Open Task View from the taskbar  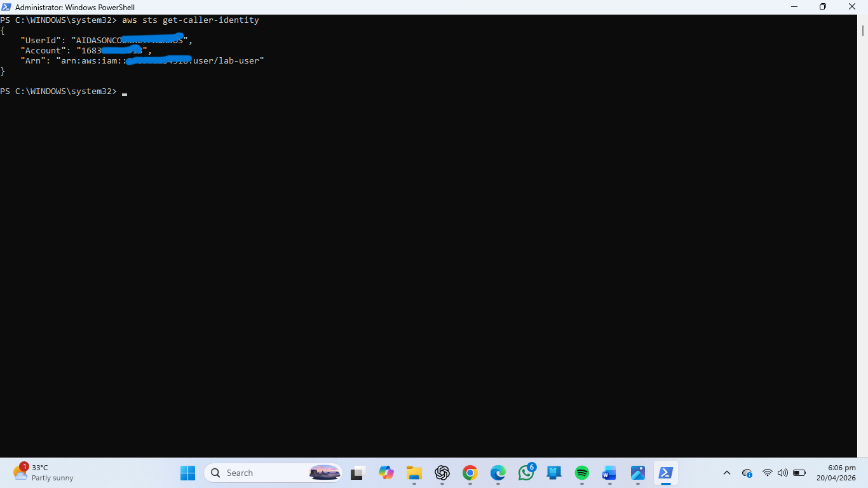click(358, 473)
